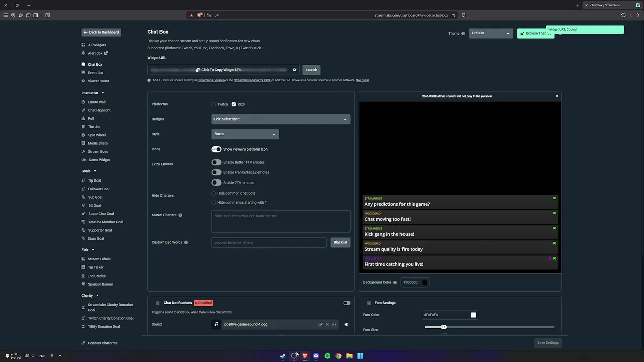Click the Browse Themes button
Viewport: 644px width, 362px height.
point(536,33)
